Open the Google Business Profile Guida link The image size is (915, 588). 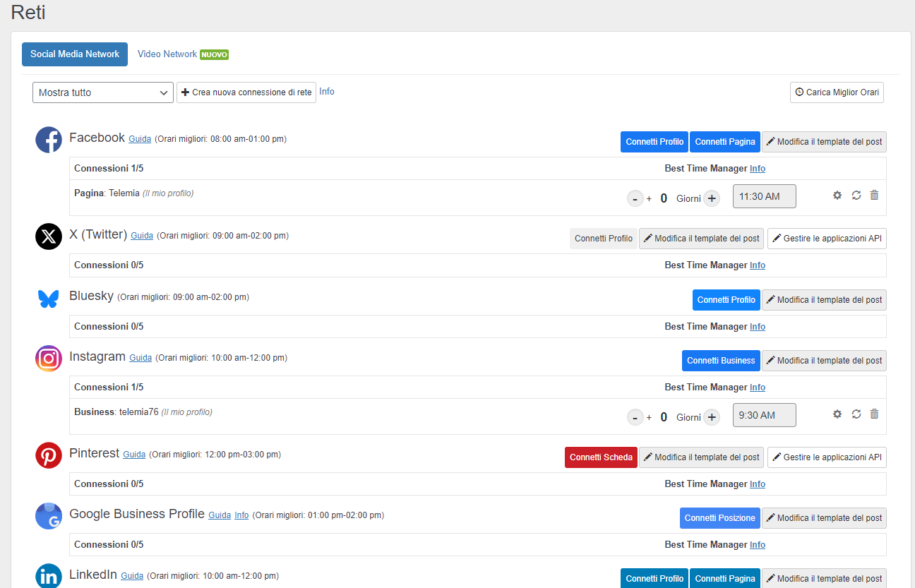tap(220, 515)
